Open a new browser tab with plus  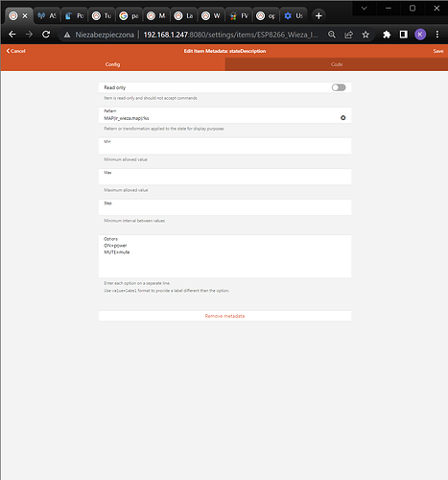click(318, 15)
